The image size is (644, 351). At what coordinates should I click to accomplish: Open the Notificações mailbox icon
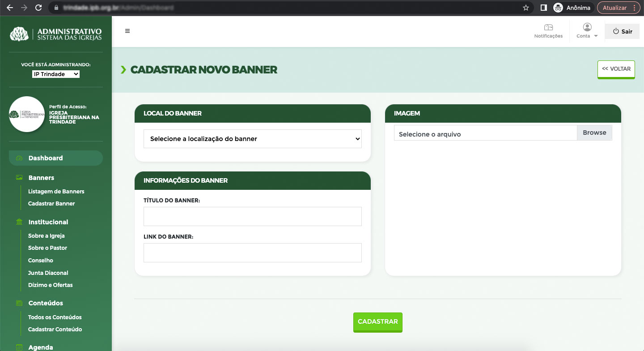(548, 28)
